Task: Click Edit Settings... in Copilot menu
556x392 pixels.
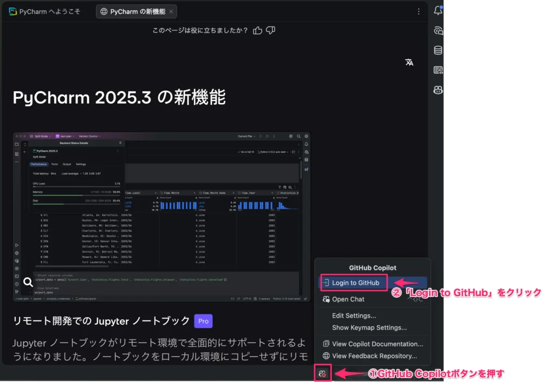Action: click(x=354, y=315)
